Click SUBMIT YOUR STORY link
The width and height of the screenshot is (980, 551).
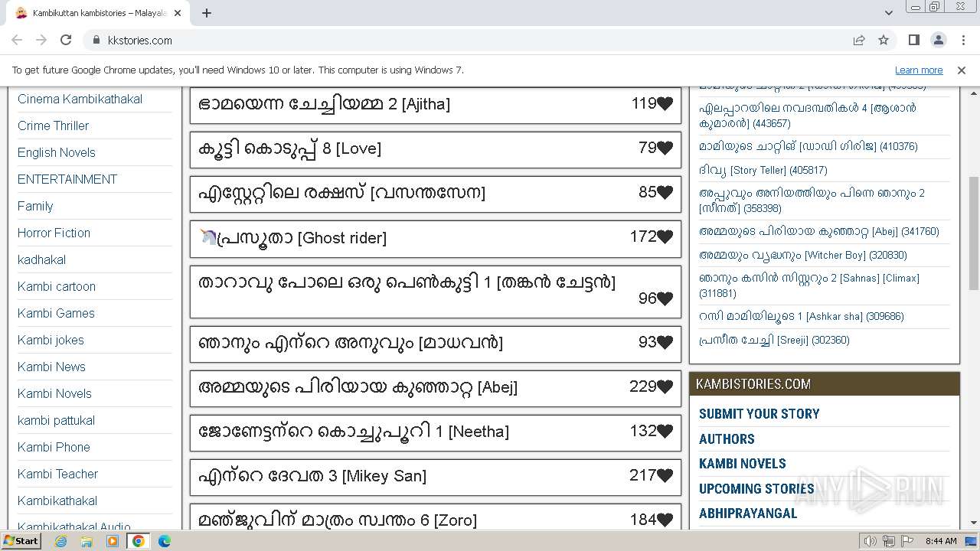point(759,414)
